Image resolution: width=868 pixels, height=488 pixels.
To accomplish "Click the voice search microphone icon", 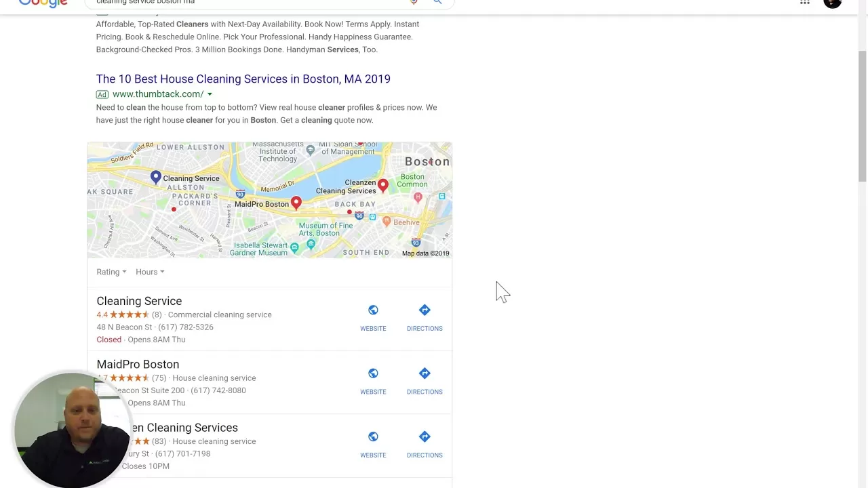I will (414, 2).
